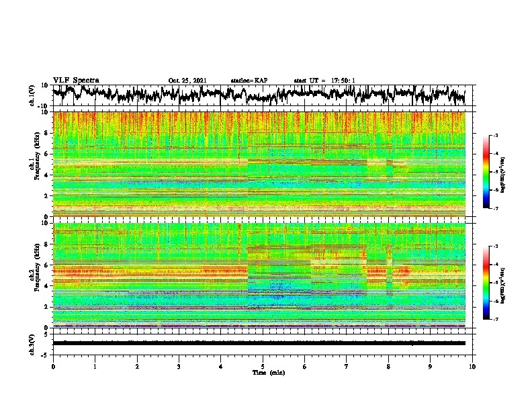Click the "station=KAP" label

[x=249, y=81]
